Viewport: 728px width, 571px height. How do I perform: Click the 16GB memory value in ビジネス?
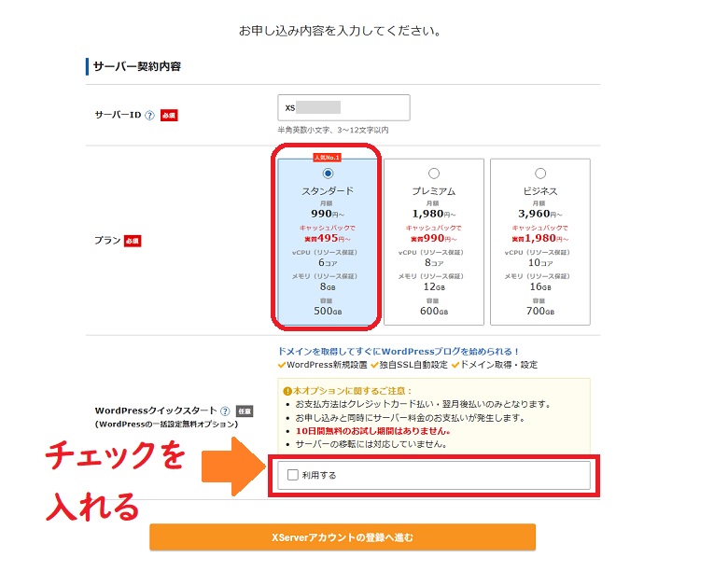pos(540,286)
